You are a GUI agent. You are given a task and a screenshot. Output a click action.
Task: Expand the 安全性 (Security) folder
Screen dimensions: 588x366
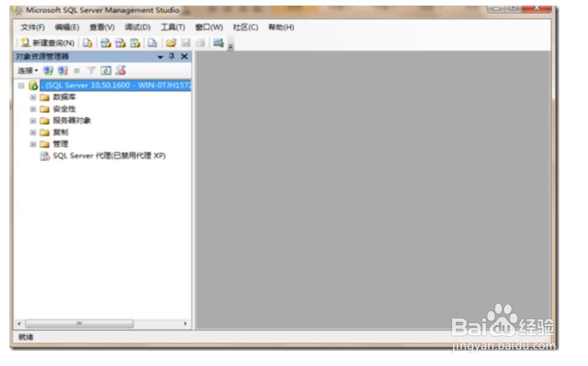pyautogui.click(x=33, y=109)
